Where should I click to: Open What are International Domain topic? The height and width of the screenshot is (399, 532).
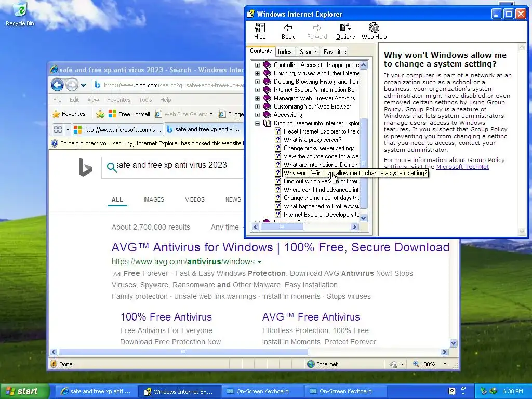point(321,165)
